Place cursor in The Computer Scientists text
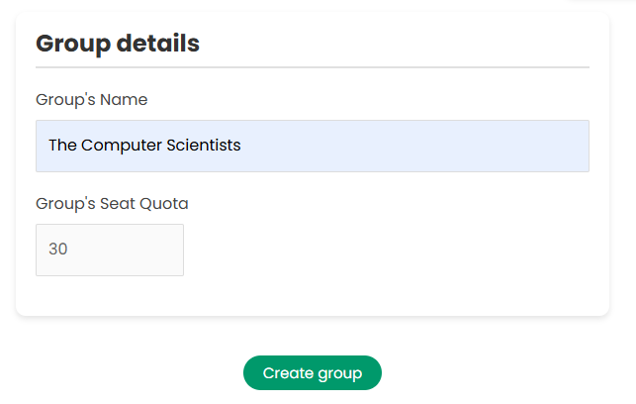Viewport: 636px width, 404px height. click(144, 145)
